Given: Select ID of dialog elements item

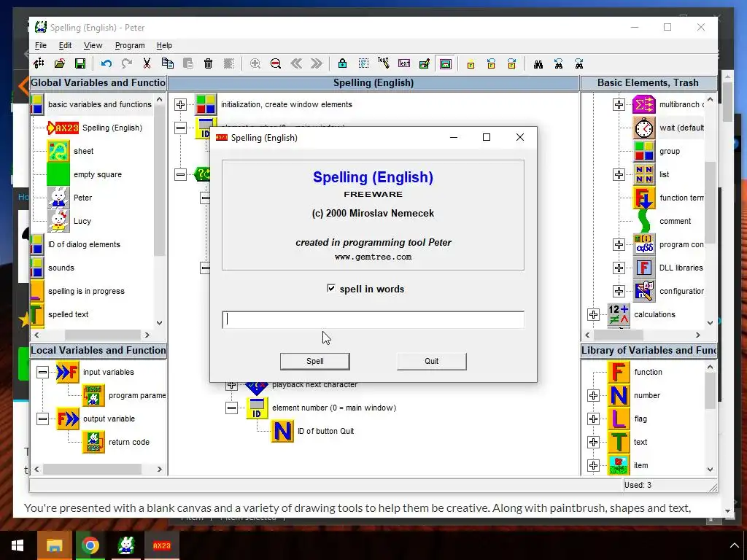Looking at the screenshot, I should pos(85,244).
